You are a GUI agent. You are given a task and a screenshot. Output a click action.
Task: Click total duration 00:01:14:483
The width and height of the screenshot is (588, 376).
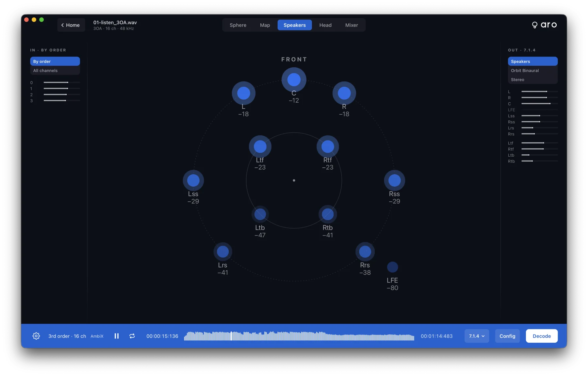coord(437,336)
